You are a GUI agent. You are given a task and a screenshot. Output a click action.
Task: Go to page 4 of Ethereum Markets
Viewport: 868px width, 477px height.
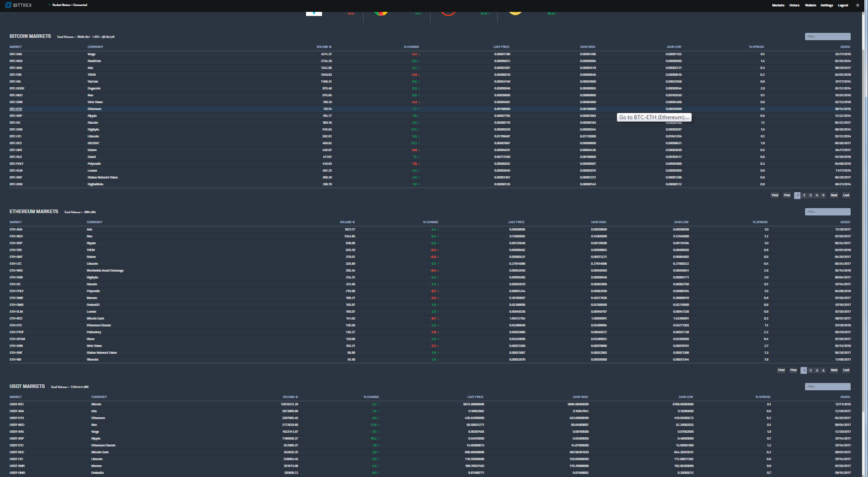(x=823, y=371)
